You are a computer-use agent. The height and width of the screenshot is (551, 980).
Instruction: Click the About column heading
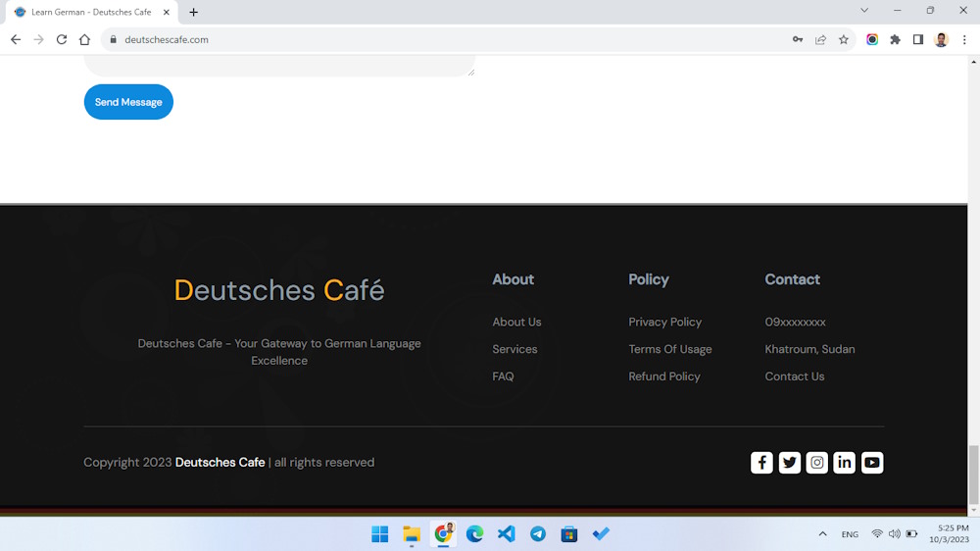(x=514, y=279)
